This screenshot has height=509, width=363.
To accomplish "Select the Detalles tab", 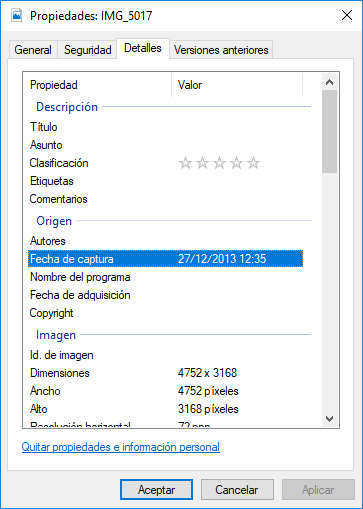I will coord(143,48).
